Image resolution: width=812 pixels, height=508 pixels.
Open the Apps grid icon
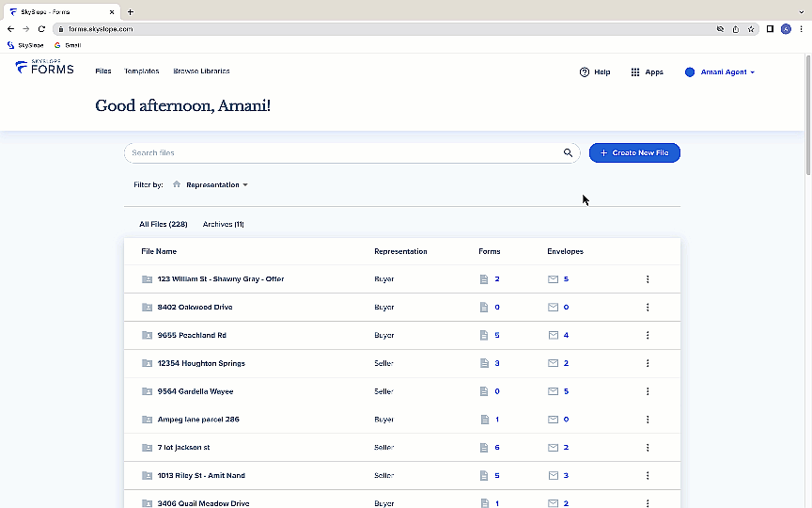pos(635,72)
